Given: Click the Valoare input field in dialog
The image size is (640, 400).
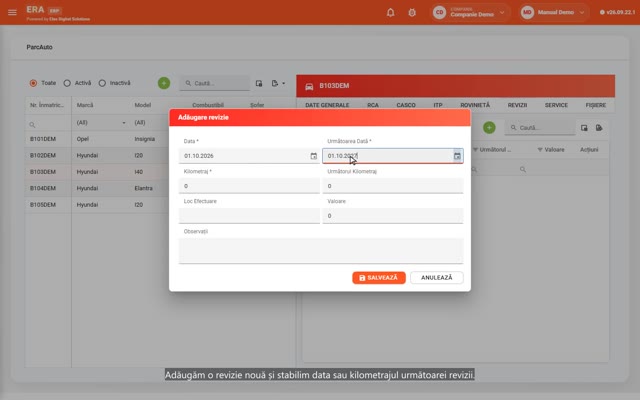Looking at the screenshot, I should 393,216.
